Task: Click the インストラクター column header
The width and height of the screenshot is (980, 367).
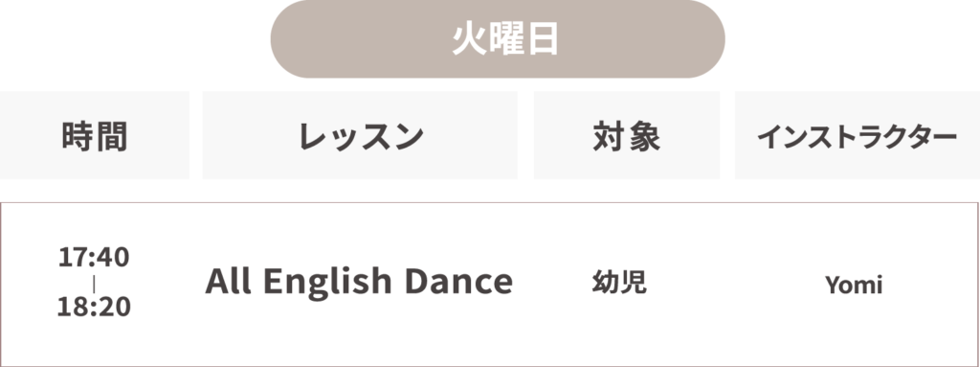Action: pos(857,135)
